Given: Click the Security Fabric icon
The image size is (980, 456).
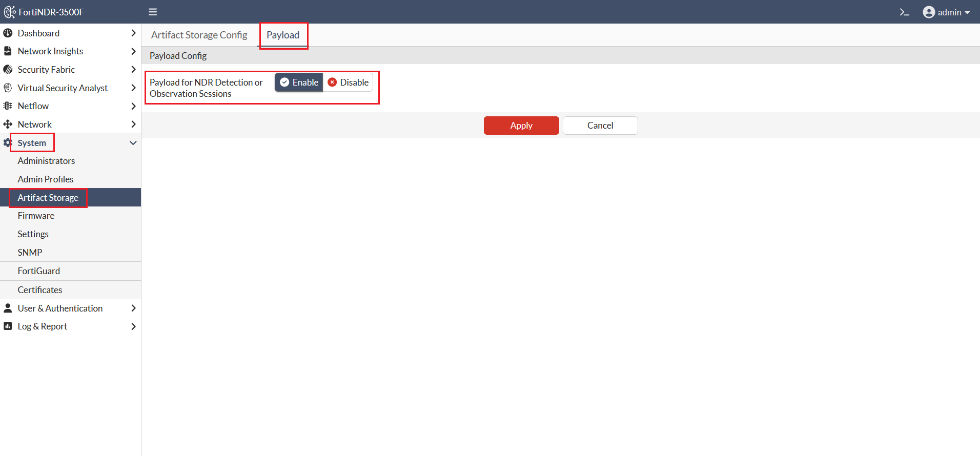Looking at the screenshot, I should point(8,69).
